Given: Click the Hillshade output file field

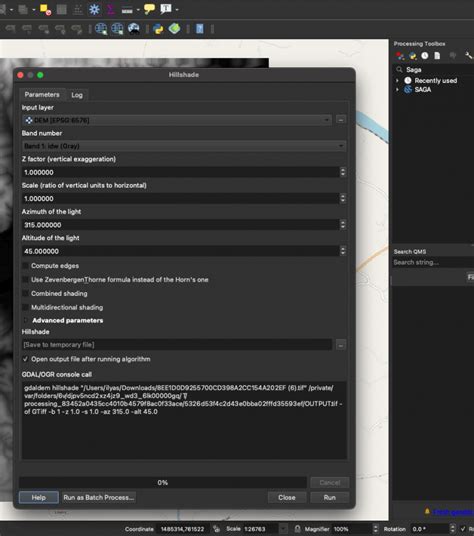Looking at the screenshot, I should point(177,345).
